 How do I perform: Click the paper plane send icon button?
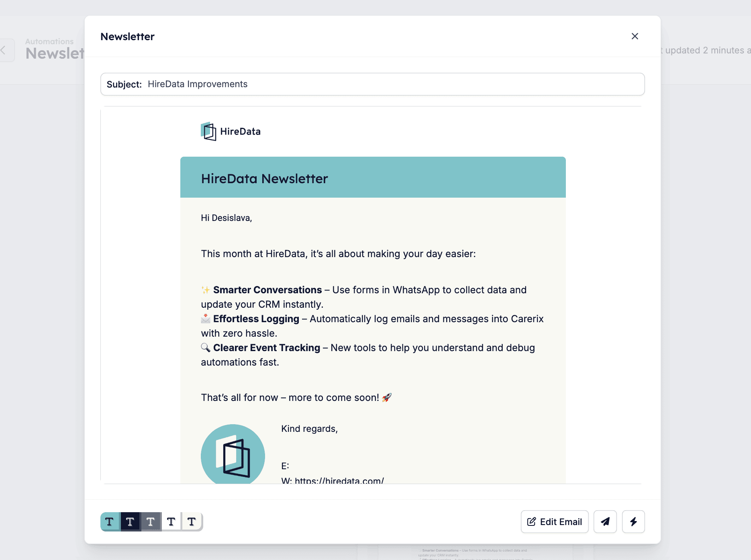click(x=605, y=521)
